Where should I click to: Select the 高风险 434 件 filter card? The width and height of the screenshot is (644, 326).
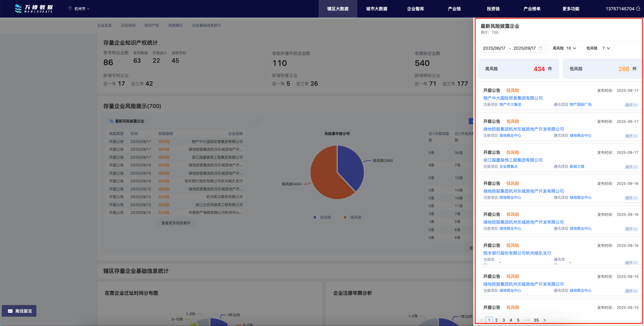click(x=518, y=69)
